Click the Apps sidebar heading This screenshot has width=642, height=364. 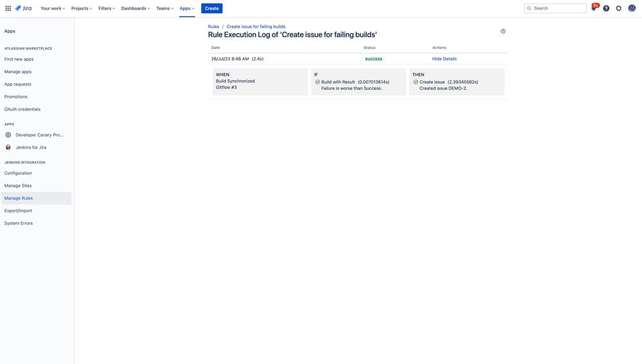tap(10, 31)
